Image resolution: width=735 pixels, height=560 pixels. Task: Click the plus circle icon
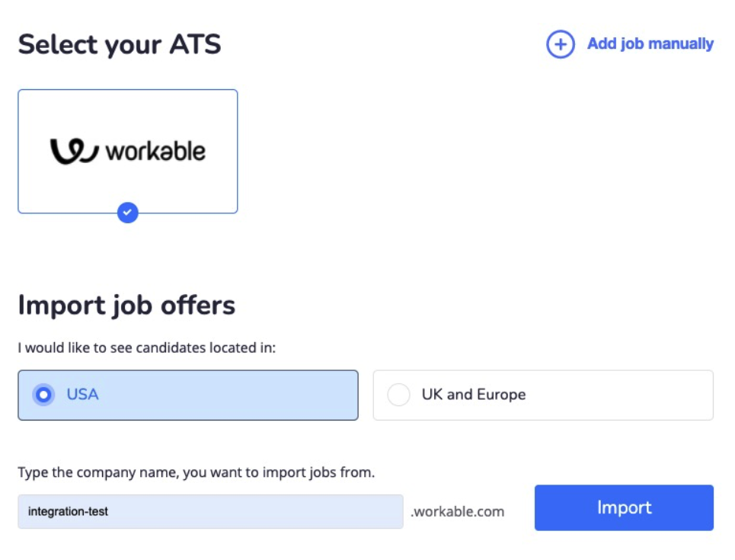tap(560, 44)
